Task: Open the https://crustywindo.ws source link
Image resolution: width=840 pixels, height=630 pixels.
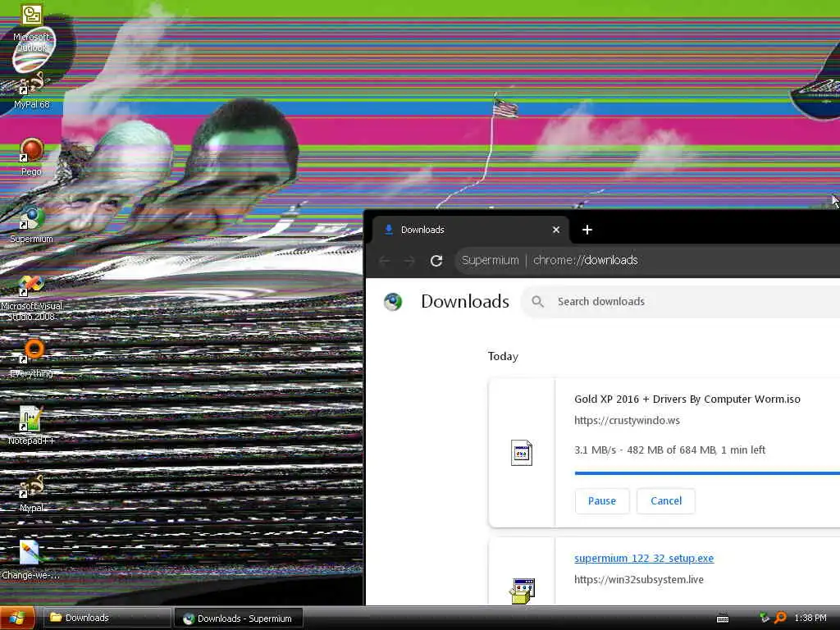Action: pos(627,421)
